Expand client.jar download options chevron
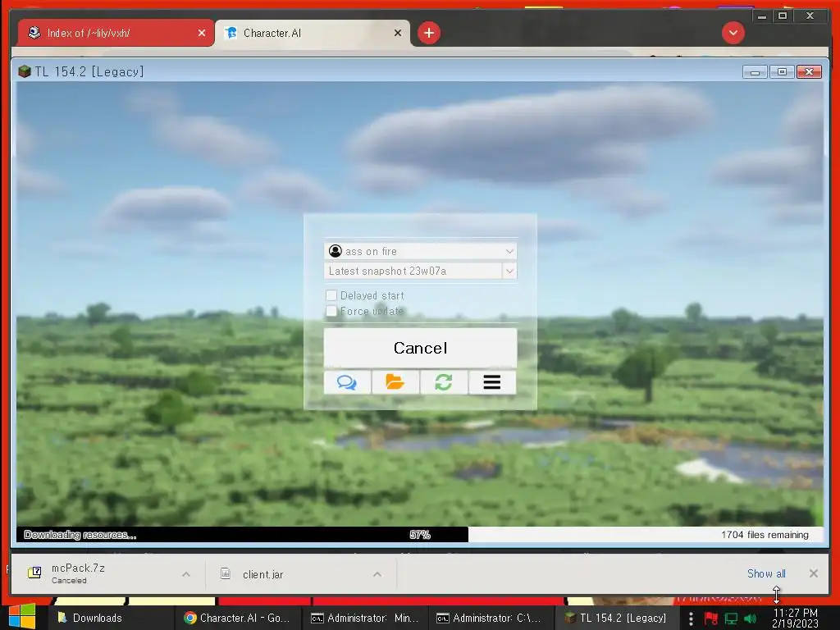The width and height of the screenshot is (840, 630). (377, 573)
